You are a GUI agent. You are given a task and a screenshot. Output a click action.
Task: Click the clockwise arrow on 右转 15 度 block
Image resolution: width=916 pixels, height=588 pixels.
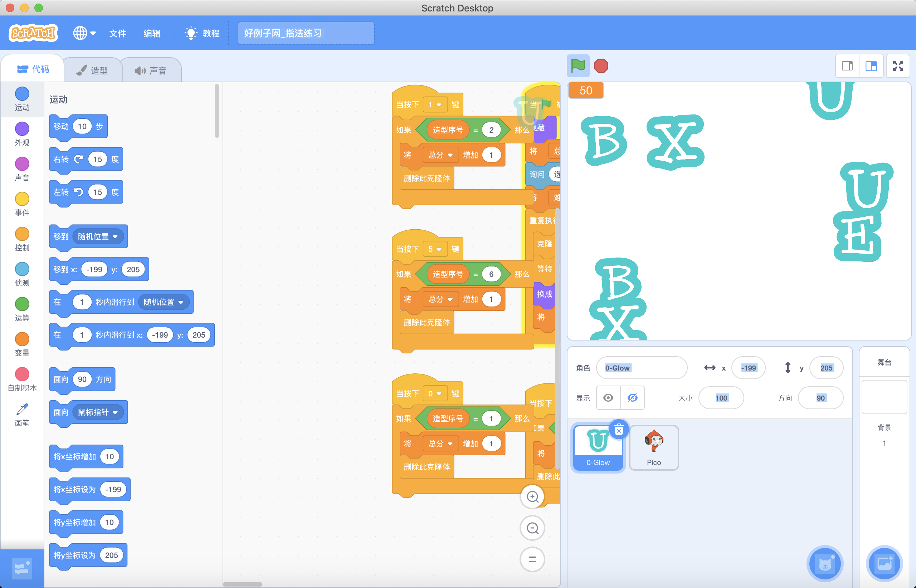click(78, 159)
